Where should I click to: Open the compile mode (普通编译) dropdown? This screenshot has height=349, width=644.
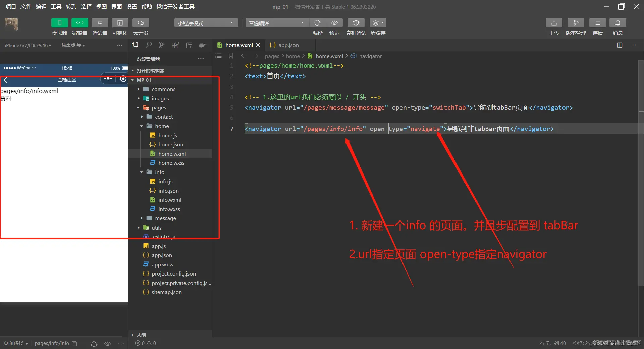[x=277, y=23]
